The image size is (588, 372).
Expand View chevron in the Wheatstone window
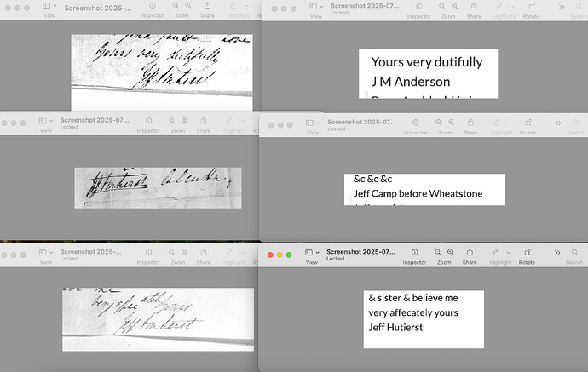pyautogui.click(x=319, y=123)
